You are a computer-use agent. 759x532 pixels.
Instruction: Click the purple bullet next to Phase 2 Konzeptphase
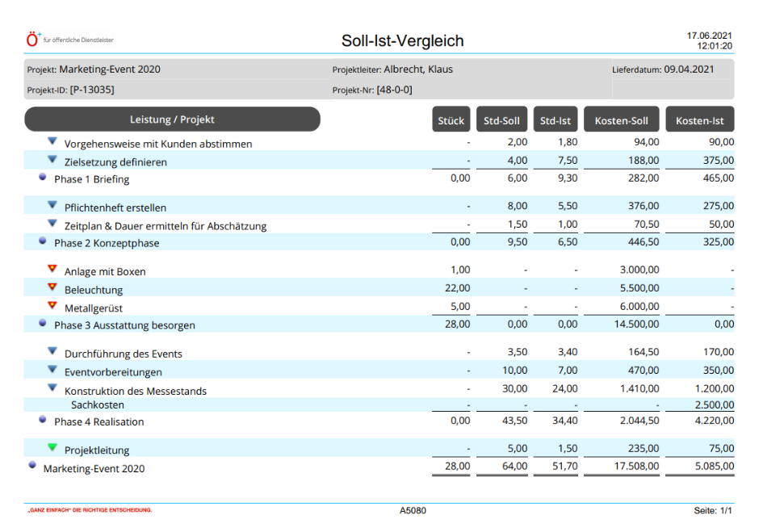click(43, 241)
